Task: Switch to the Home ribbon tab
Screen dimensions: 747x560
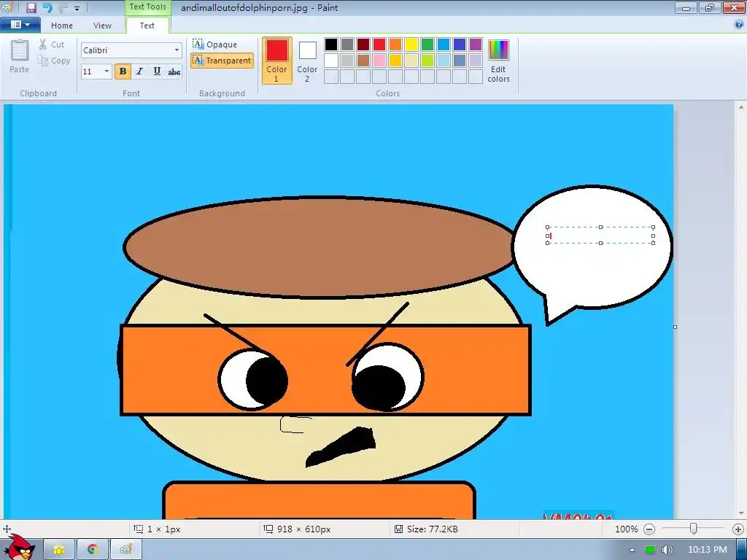Action: 62,26
